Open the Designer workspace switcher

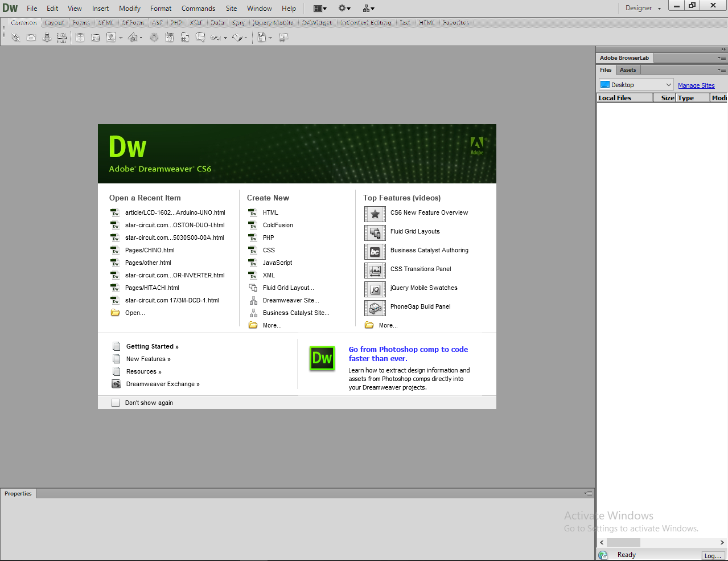tap(643, 8)
